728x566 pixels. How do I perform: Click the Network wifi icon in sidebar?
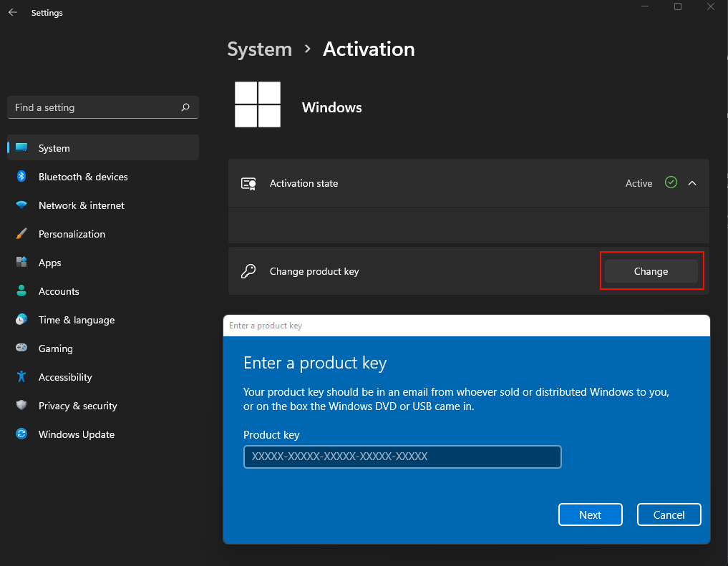click(21, 205)
